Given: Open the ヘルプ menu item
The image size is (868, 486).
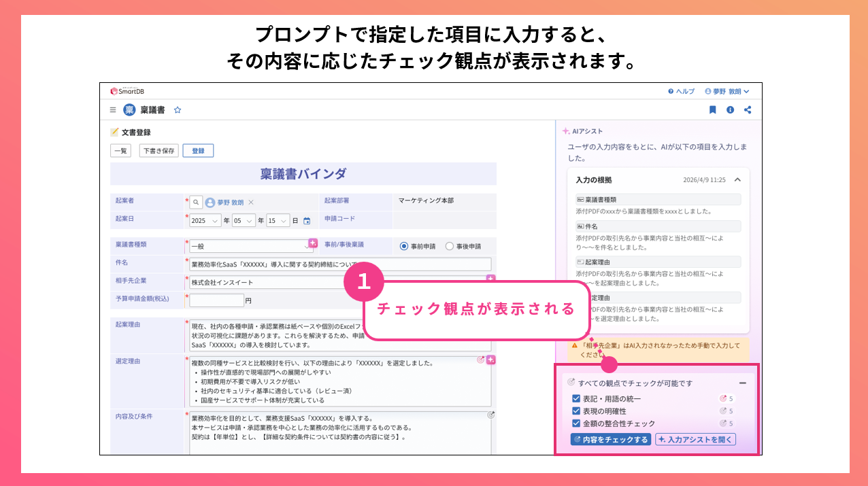Looking at the screenshot, I should tap(681, 91).
